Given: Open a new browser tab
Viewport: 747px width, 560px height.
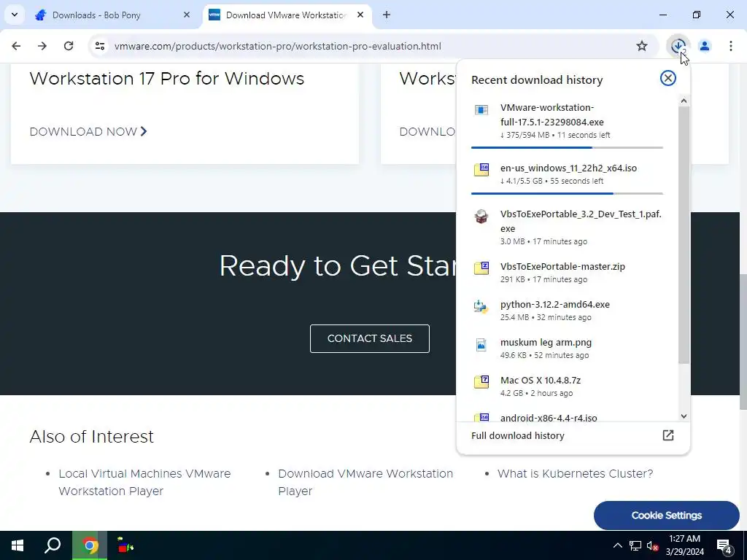Looking at the screenshot, I should click(x=387, y=15).
